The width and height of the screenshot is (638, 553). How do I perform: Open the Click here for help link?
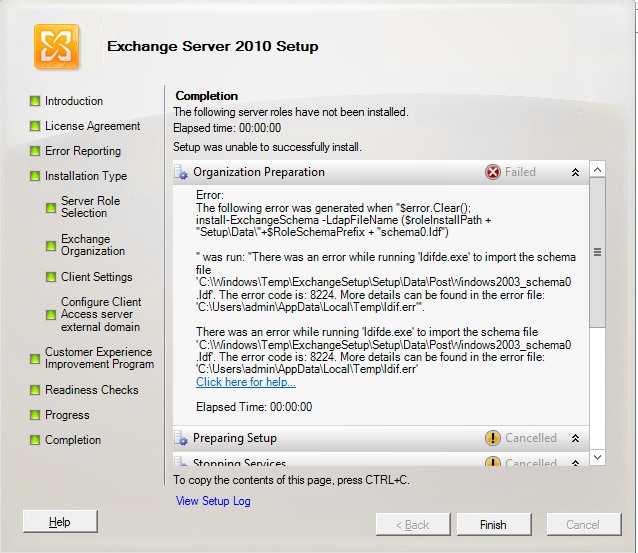246,382
